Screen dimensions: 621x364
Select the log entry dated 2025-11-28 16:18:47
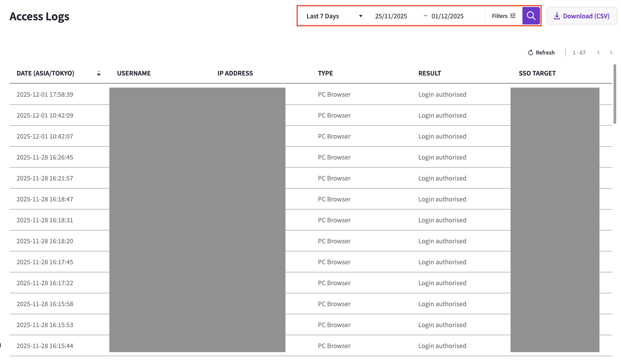pyautogui.click(x=311, y=199)
